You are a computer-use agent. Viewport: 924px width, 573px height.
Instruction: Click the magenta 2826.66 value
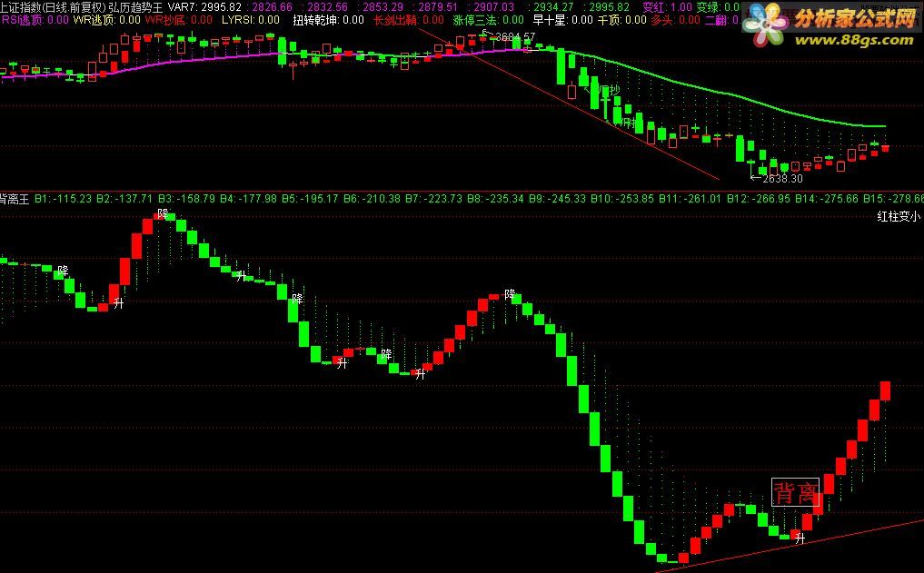272,7
